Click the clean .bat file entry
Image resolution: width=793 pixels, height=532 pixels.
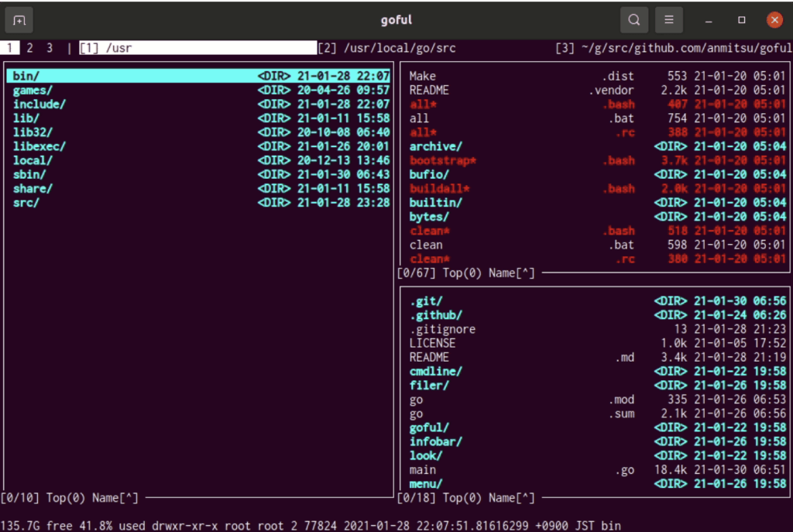(x=597, y=245)
